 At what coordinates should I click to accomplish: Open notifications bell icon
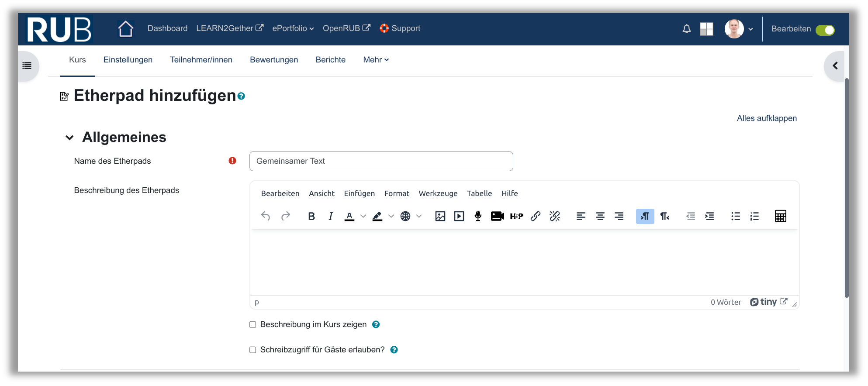[687, 29]
